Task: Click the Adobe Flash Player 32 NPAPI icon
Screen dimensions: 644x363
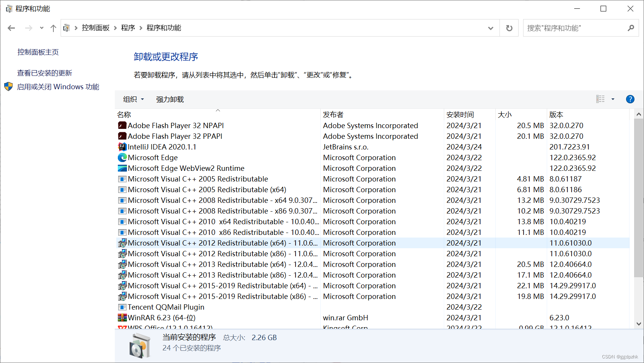Action: tap(122, 125)
